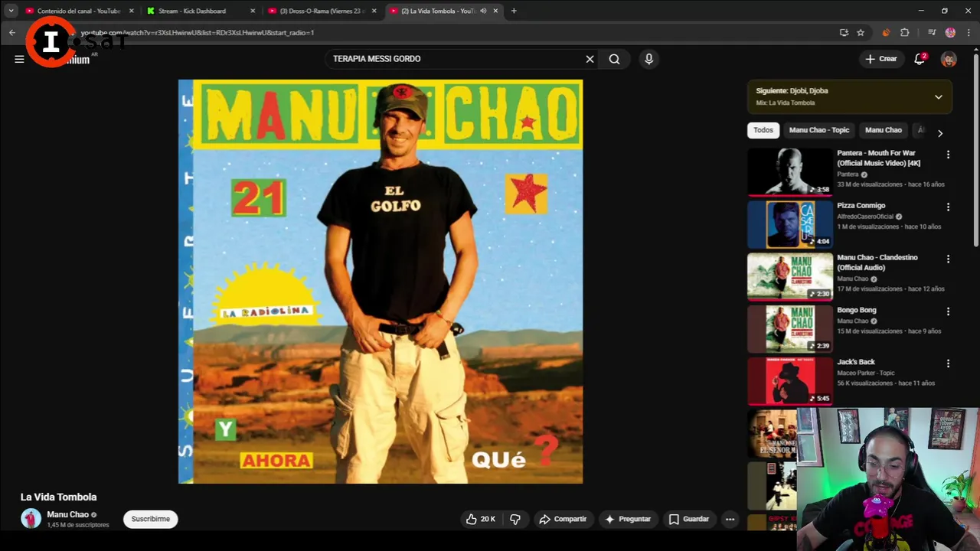Switch to Contenido del canal tab
This screenshot has width=980, height=551.
(78, 11)
